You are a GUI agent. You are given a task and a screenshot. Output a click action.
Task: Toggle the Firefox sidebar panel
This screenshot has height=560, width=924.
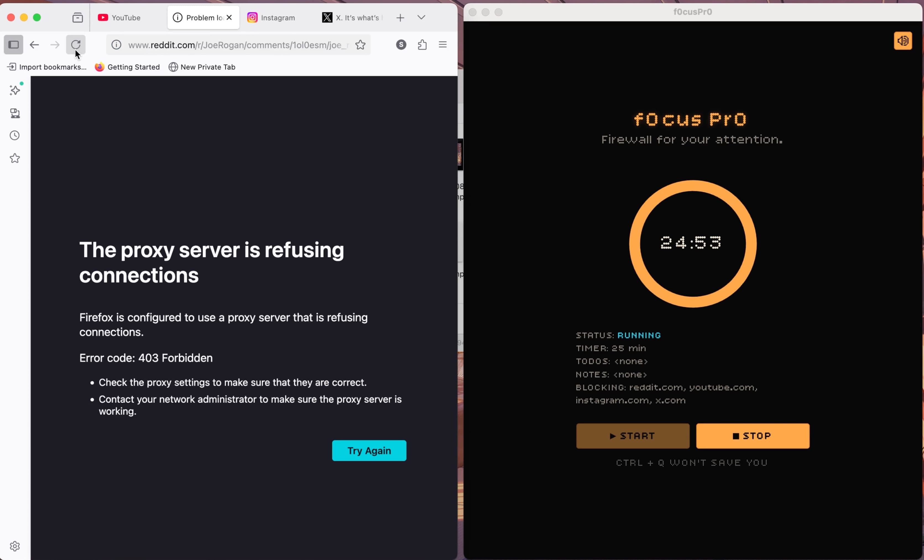14,45
